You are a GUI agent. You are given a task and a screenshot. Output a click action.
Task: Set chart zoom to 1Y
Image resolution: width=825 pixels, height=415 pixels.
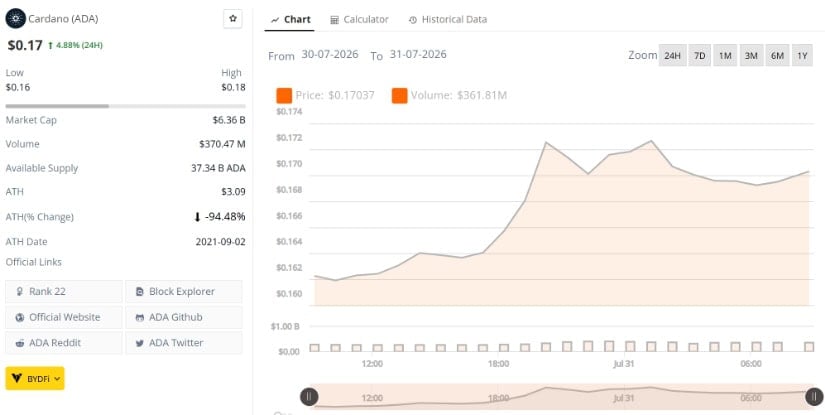[x=802, y=55]
